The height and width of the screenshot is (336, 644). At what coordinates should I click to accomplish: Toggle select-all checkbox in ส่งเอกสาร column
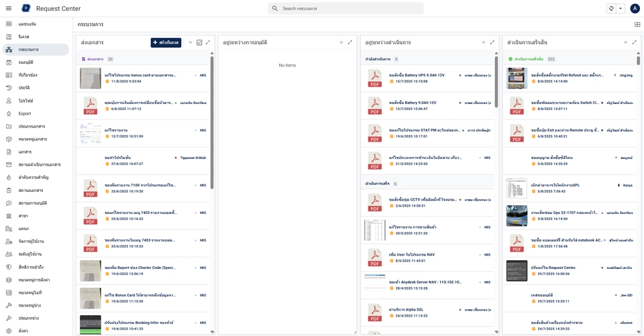click(199, 43)
